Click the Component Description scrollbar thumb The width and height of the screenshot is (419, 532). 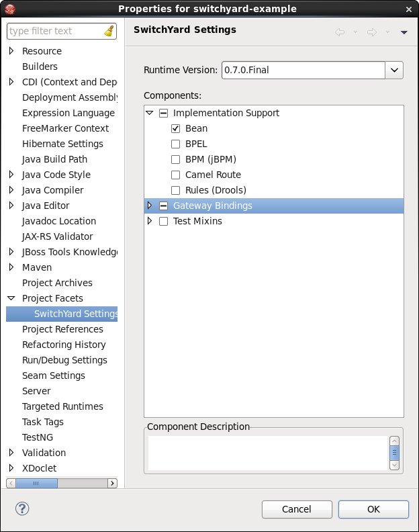394,453
